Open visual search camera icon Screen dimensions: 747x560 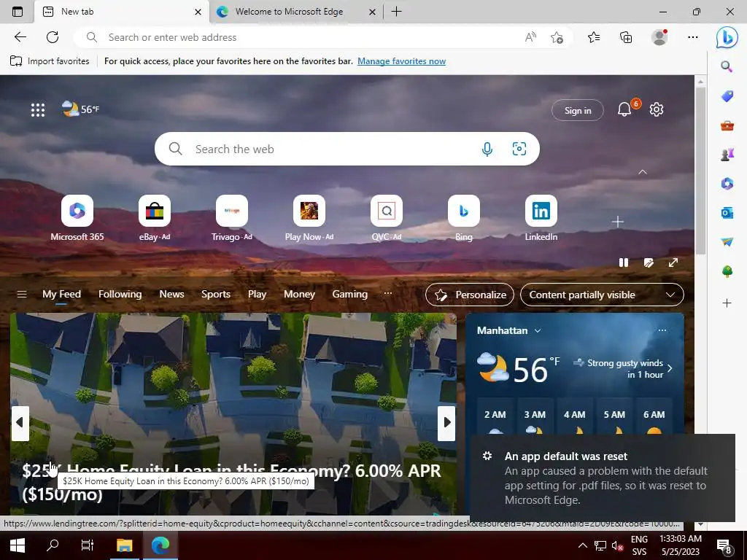pyautogui.click(x=519, y=149)
